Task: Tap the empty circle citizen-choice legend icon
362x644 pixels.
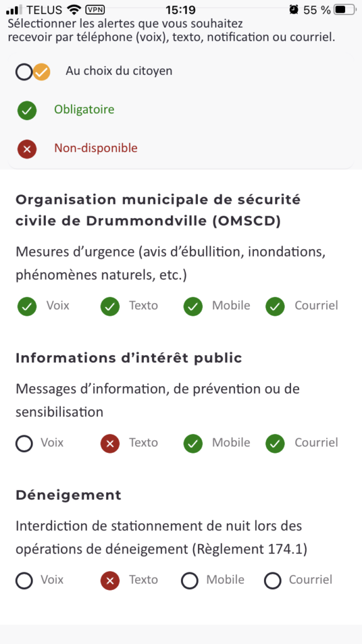Action: pos(25,72)
